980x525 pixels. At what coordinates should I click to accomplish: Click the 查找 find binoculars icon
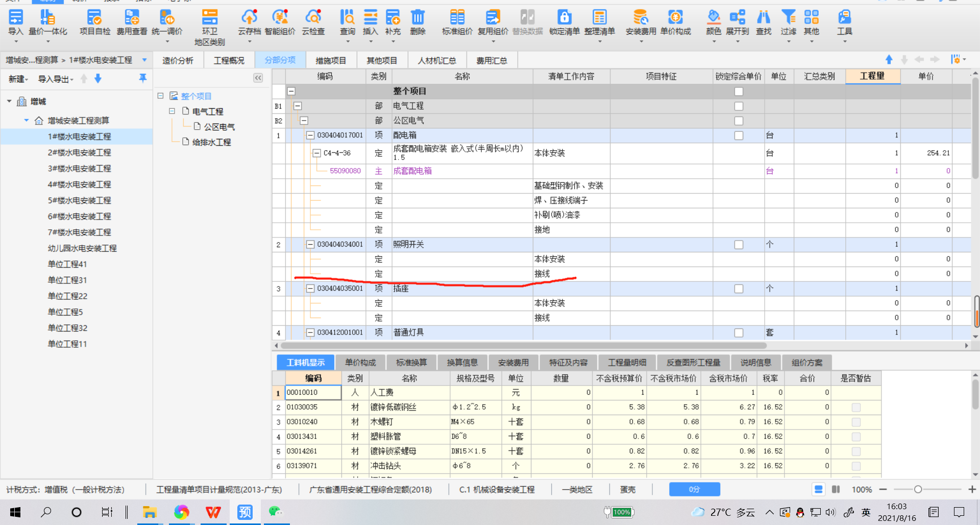[x=764, y=23]
